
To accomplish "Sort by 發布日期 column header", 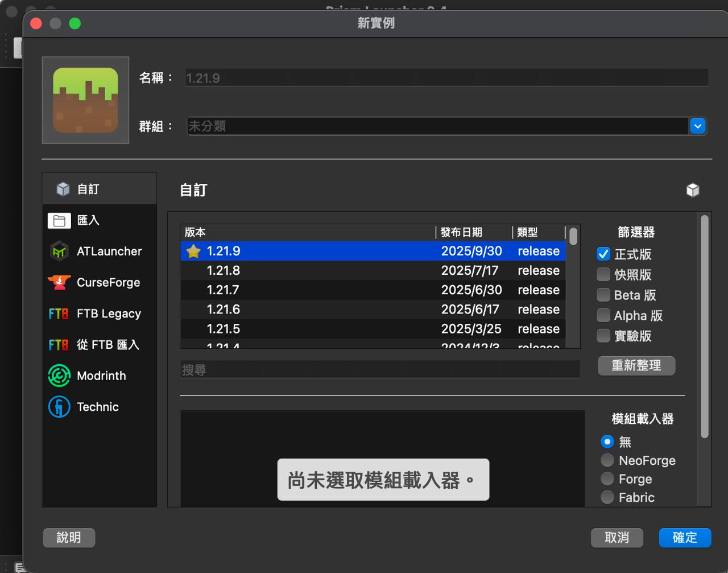I will point(461,232).
